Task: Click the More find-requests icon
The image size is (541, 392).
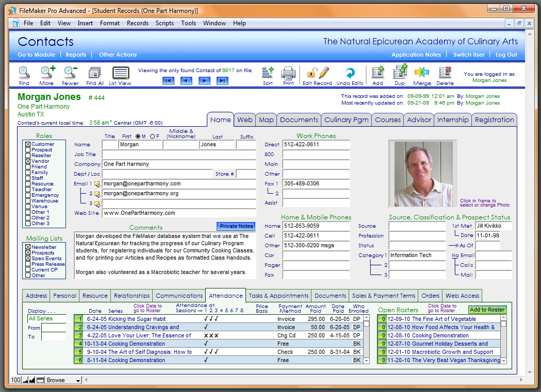Action: click(47, 72)
